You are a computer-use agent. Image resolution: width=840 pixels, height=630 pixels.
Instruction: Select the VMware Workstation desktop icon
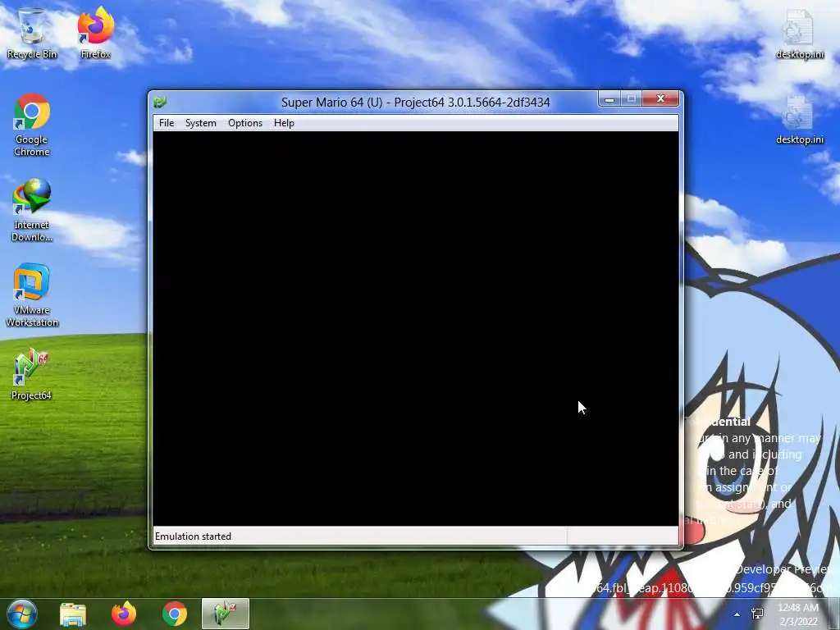tap(32, 295)
